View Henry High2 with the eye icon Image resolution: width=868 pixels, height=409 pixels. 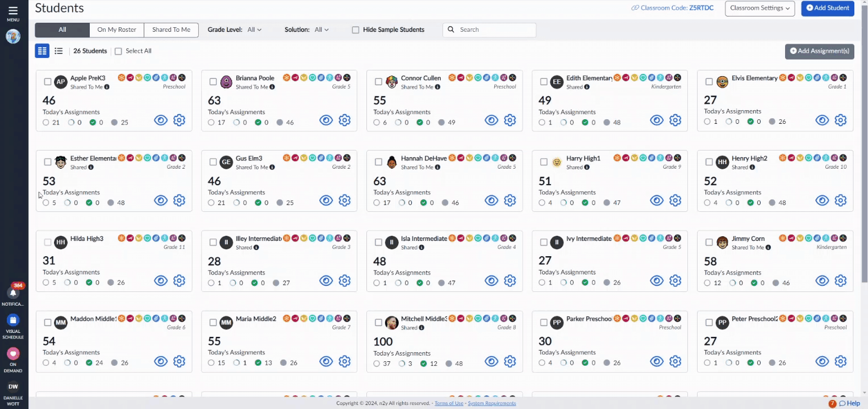point(822,200)
